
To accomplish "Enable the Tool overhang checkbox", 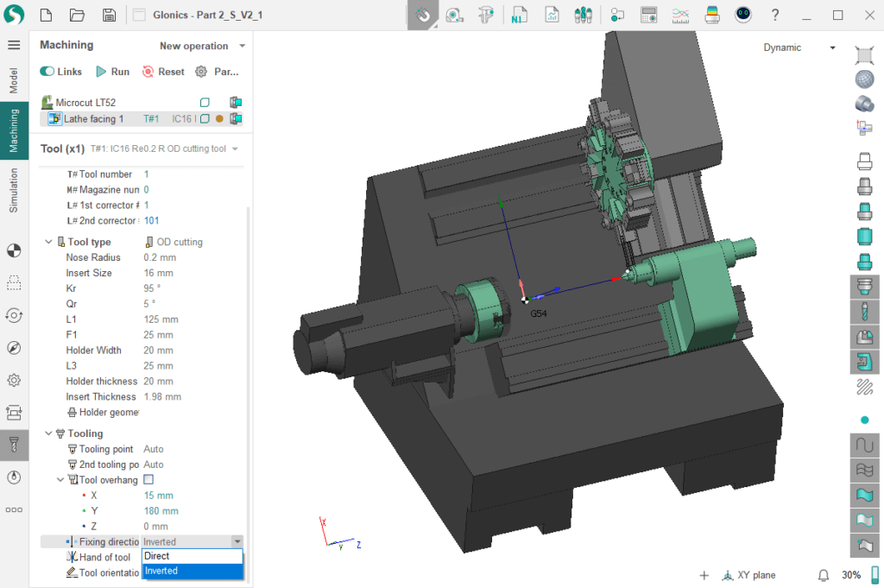I will tap(148, 480).
